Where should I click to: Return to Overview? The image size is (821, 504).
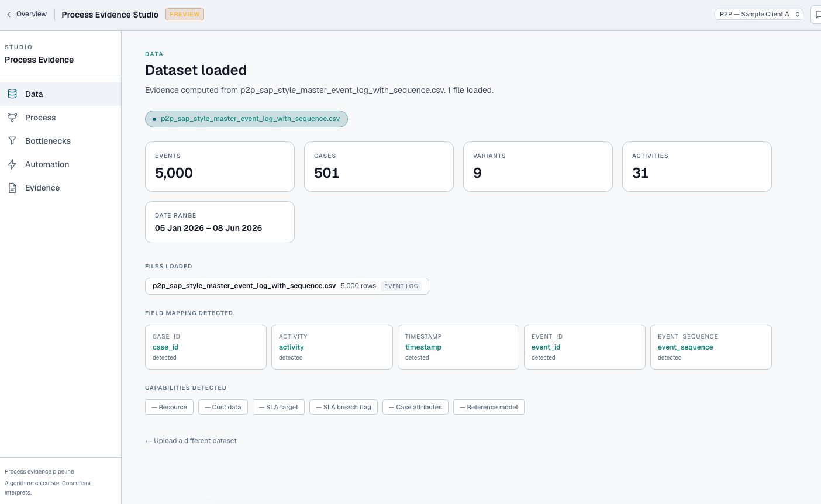32,14
